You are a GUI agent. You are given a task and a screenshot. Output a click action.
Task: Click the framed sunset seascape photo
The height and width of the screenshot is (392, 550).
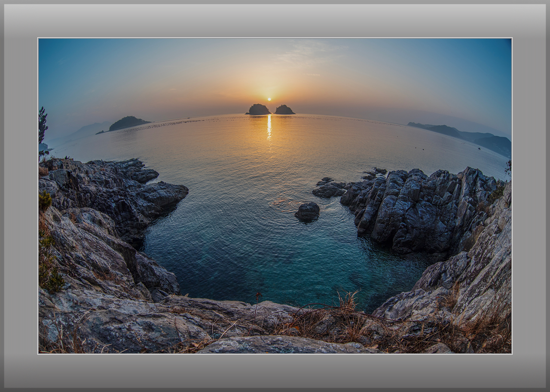pos(275,196)
